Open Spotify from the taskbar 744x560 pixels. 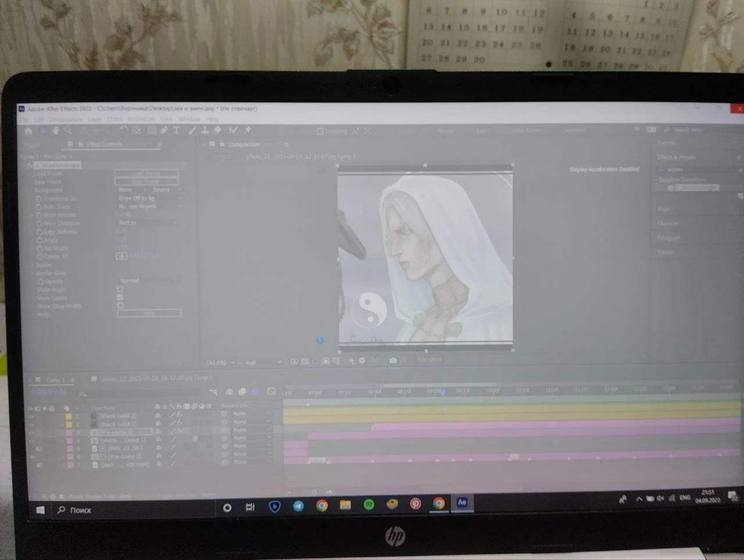[369, 504]
